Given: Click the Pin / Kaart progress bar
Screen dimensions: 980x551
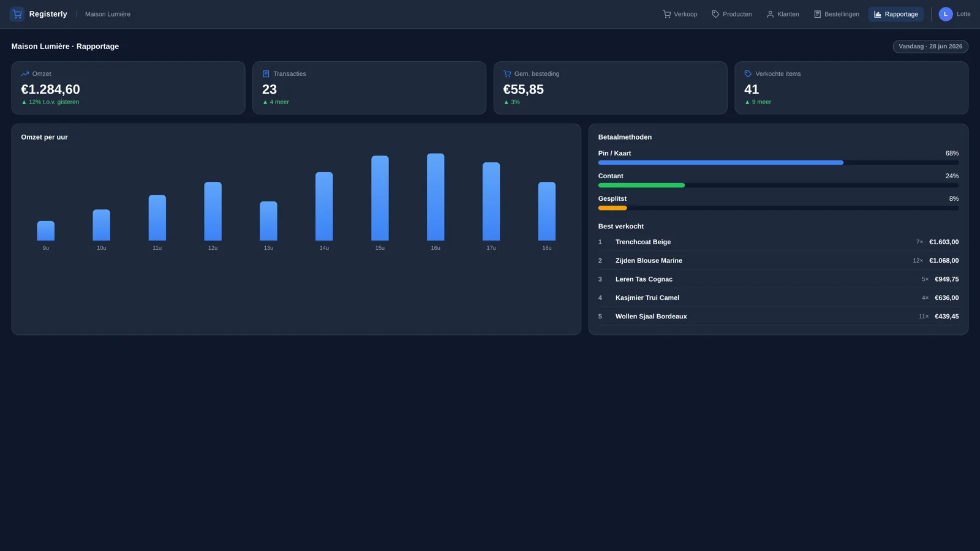Looking at the screenshot, I should tap(778, 163).
